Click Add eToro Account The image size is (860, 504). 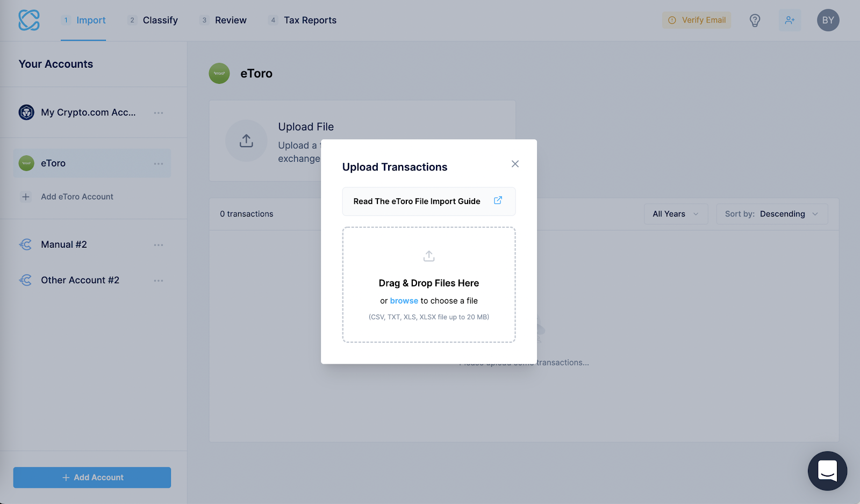pos(67,197)
